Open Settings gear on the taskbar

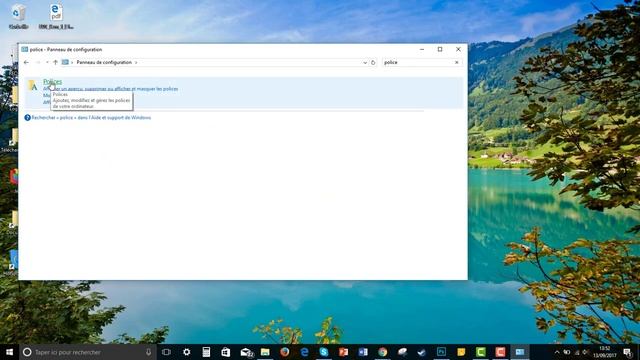pyautogui.click(x=187, y=352)
